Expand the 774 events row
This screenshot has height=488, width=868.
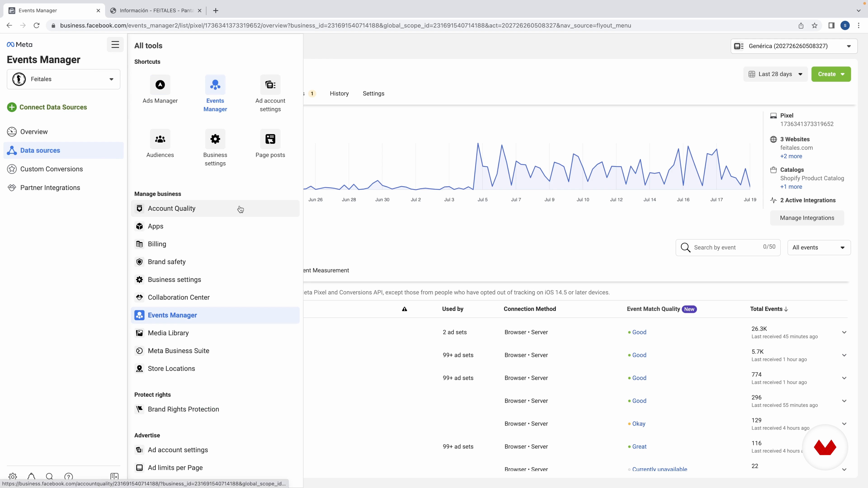point(844,378)
